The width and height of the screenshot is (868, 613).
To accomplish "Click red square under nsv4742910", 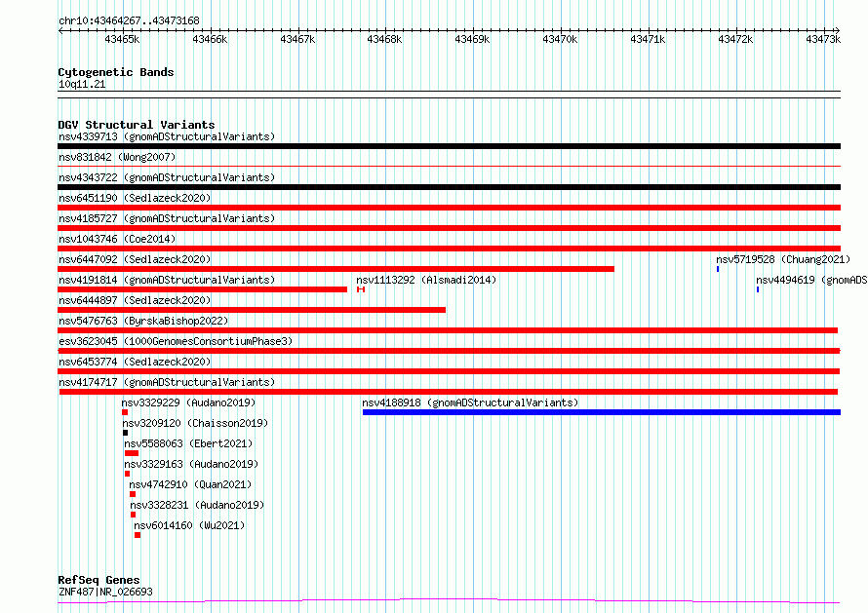I will 133,495.
